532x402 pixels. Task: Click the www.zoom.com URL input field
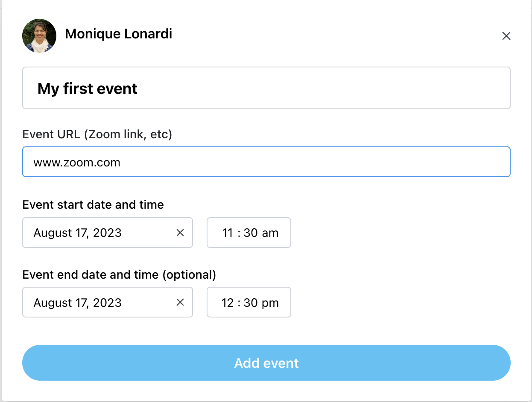click(x=266, y=162)
